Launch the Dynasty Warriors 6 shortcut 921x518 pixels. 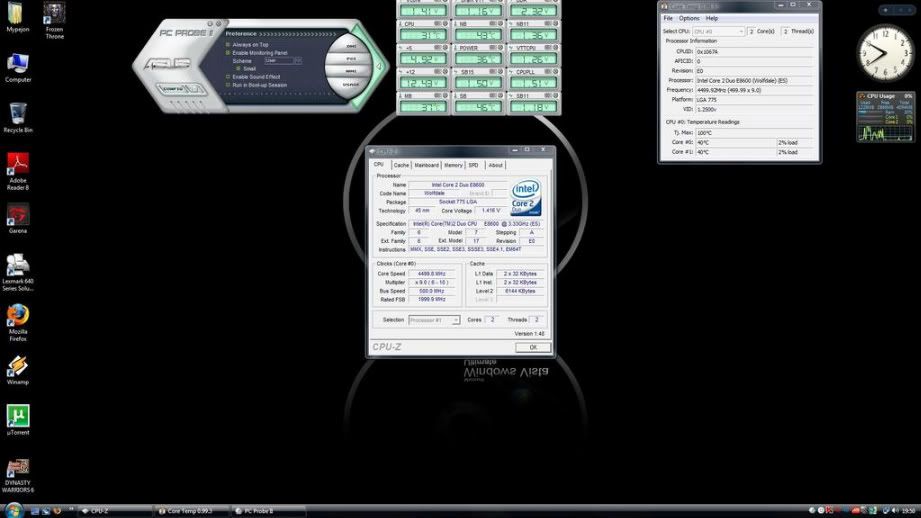tap(18, 475)
